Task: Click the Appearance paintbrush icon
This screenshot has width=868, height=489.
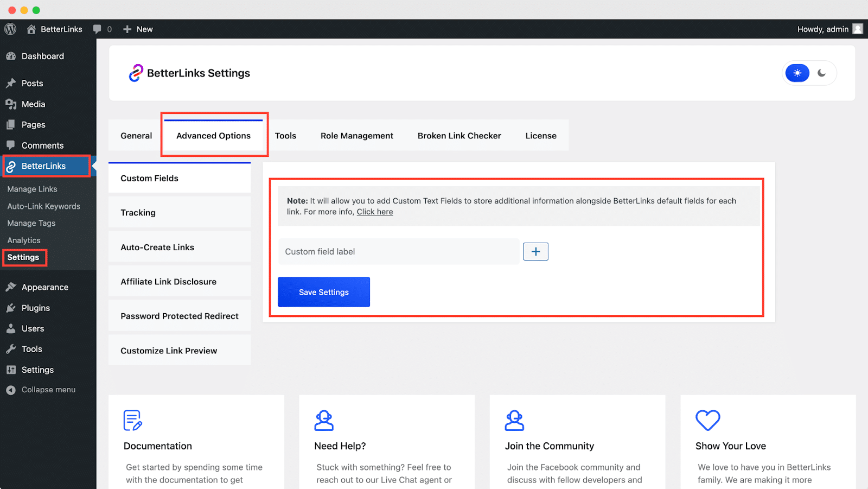Action: click(11, 287)
